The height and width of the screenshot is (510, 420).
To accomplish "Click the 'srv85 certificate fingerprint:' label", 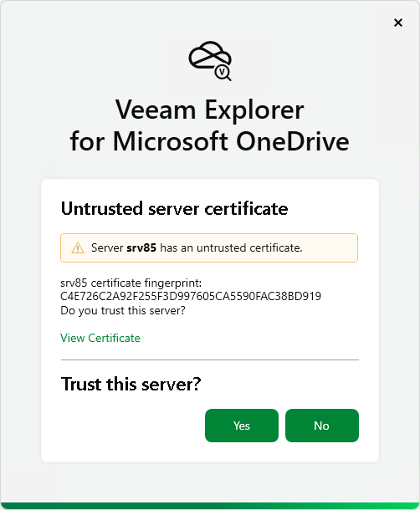I will pos(131,283).
